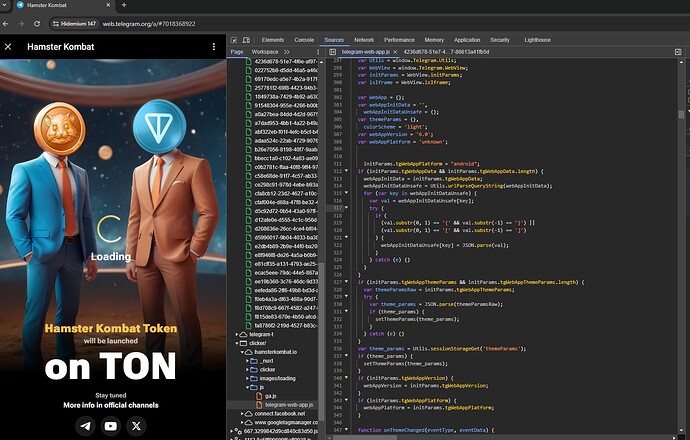
Task: Expand www.googletagmanager.com node
Action: [242, 422]
